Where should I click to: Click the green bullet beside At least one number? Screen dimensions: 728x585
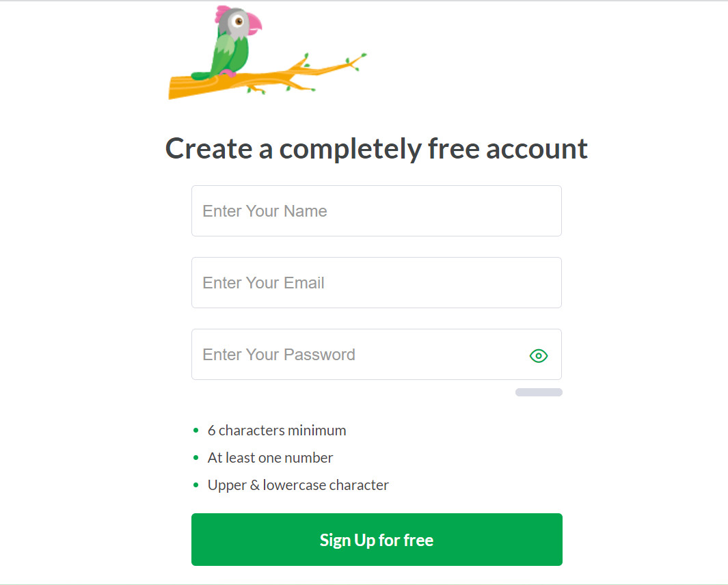tap(196, 458)
